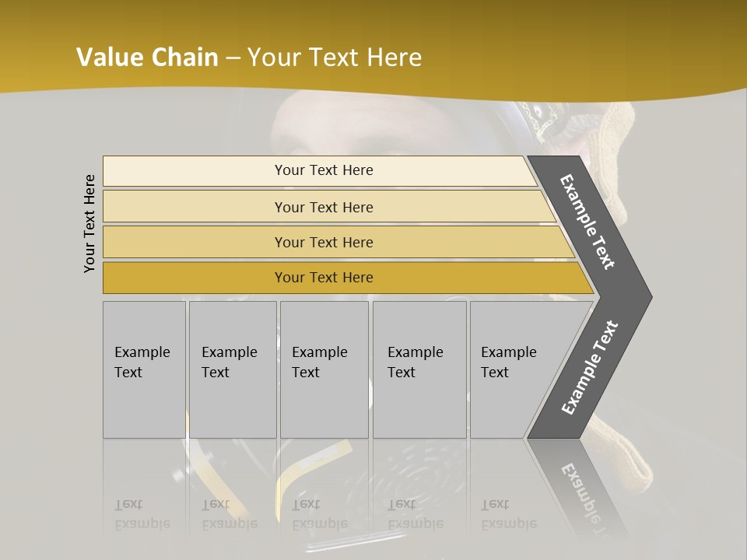Click the reflected text under the third box
The height and width of the screenshot is (560, 747).
coord(320,514)
